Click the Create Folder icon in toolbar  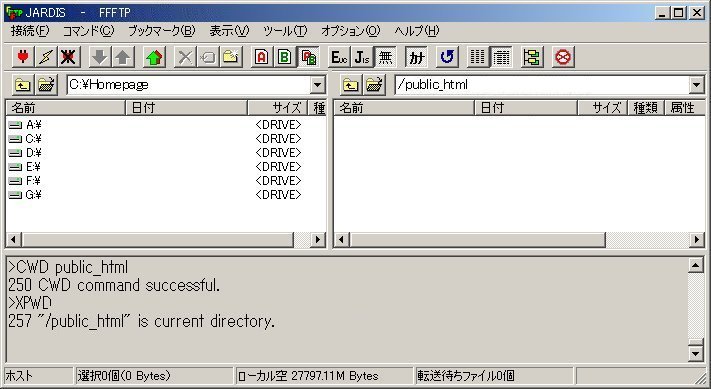pyautogui.click(x=231, y=57)
